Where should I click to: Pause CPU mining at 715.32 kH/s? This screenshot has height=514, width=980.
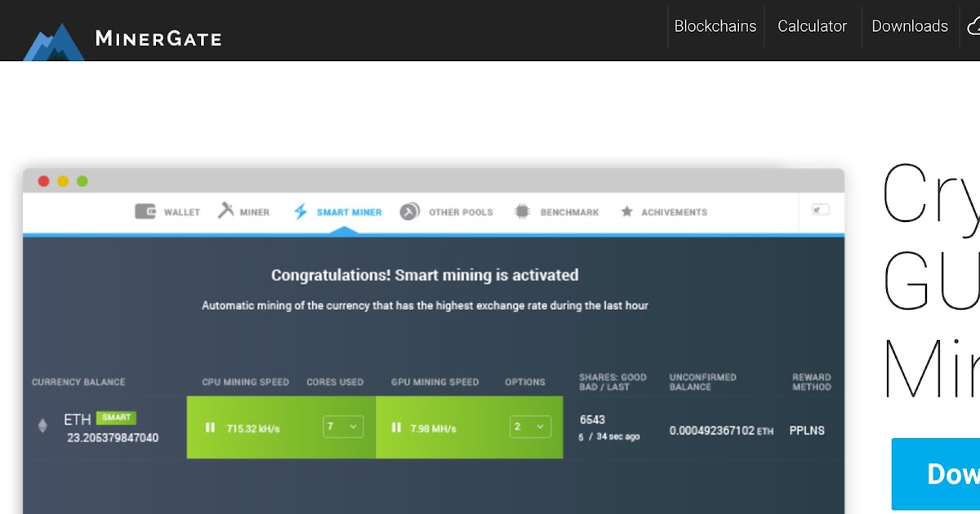210,428
